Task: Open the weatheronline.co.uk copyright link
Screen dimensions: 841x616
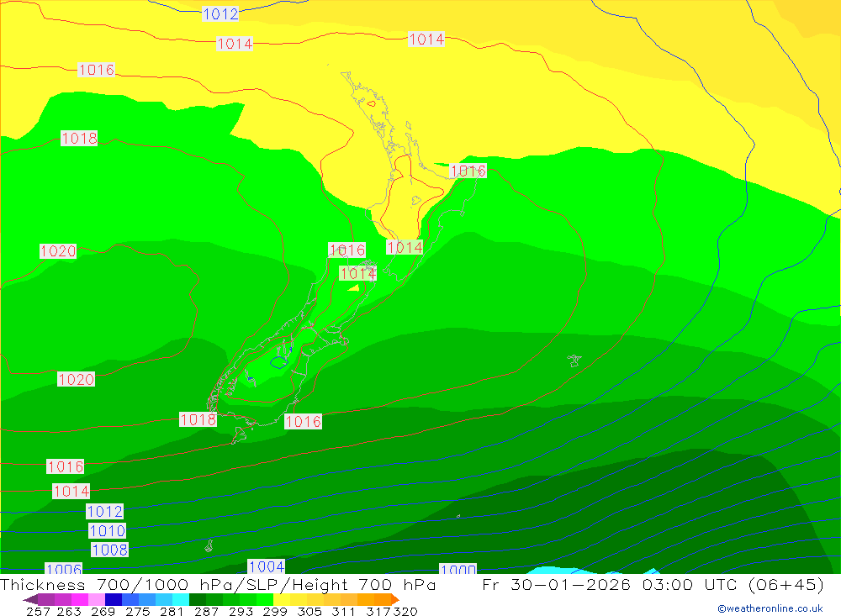Action: click(770, 608)
